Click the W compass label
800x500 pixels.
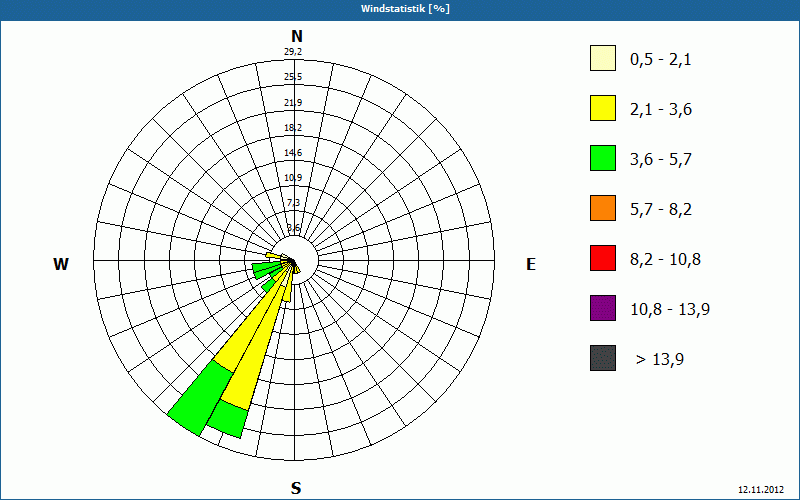point(61,264)
